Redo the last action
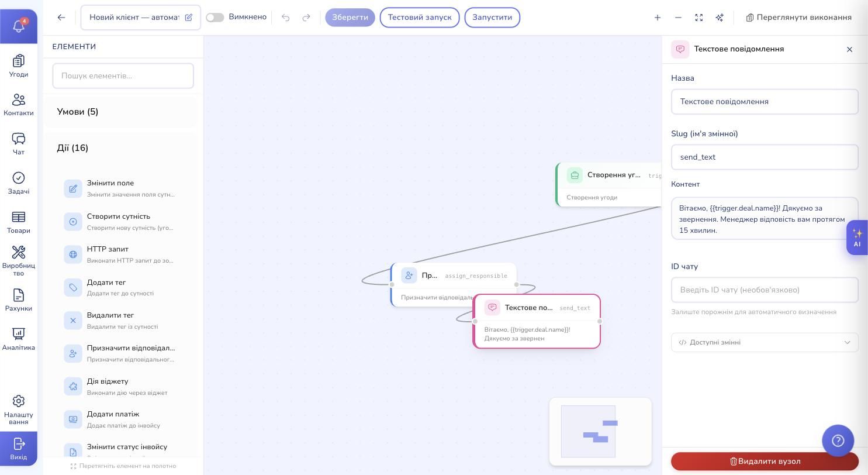Viewport: 868px width, 475px height. (306, 18)
